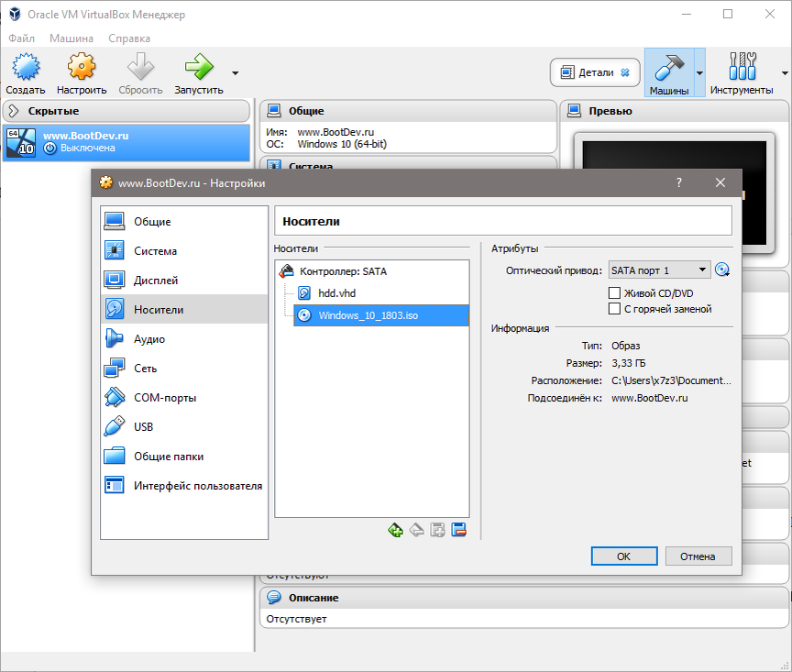Click the Превью section header

tap(675, 111)
